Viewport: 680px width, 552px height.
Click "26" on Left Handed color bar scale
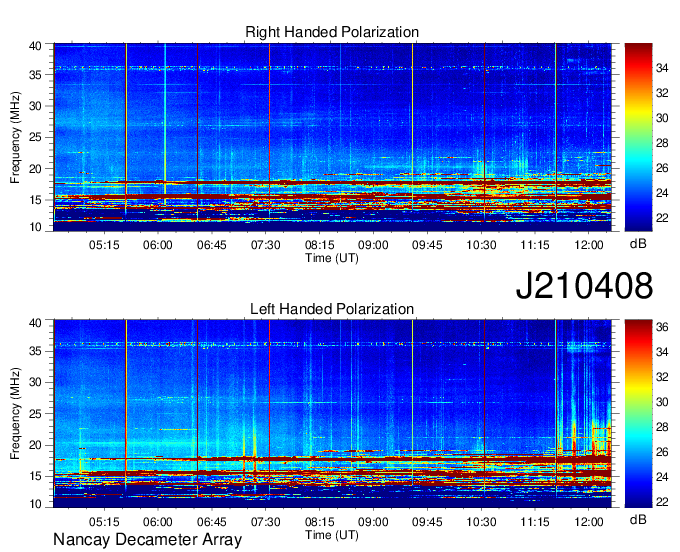[x=662, y=452]
